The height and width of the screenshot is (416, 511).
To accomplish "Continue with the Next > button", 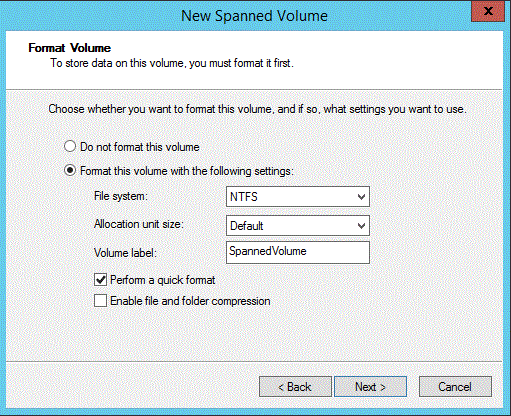I will pyautogui.click(x=370, y=387).
